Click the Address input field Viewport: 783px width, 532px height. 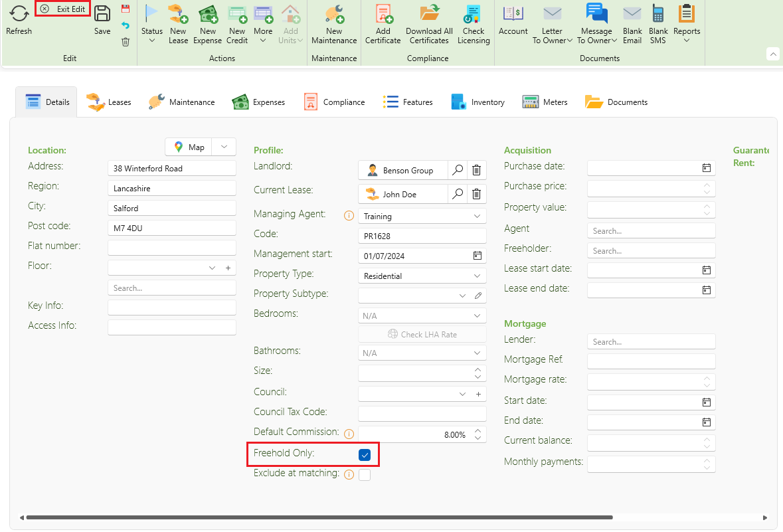[x=172, y=168]
